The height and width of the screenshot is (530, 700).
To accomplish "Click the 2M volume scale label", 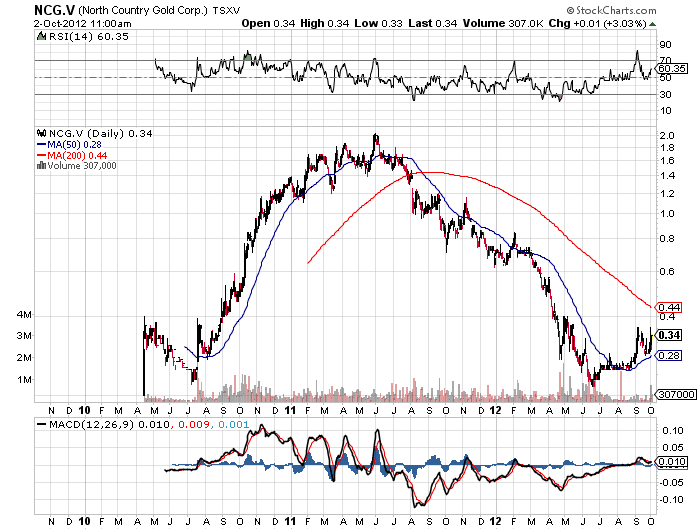I will [24, 358].
